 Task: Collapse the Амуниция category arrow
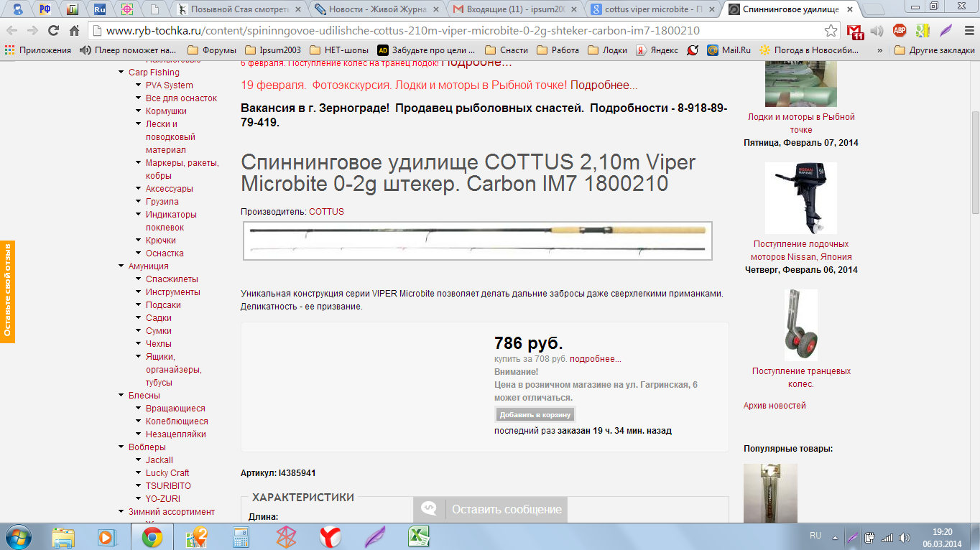[121, 266]
